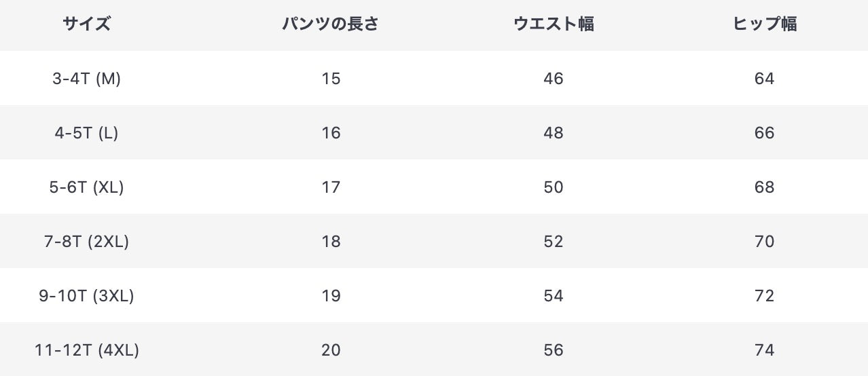Image resolution: width=868 pixels, height=376 pixels.
Task: Select the 11-12T (4XL) size cell
Action: [x=86, y=350]
